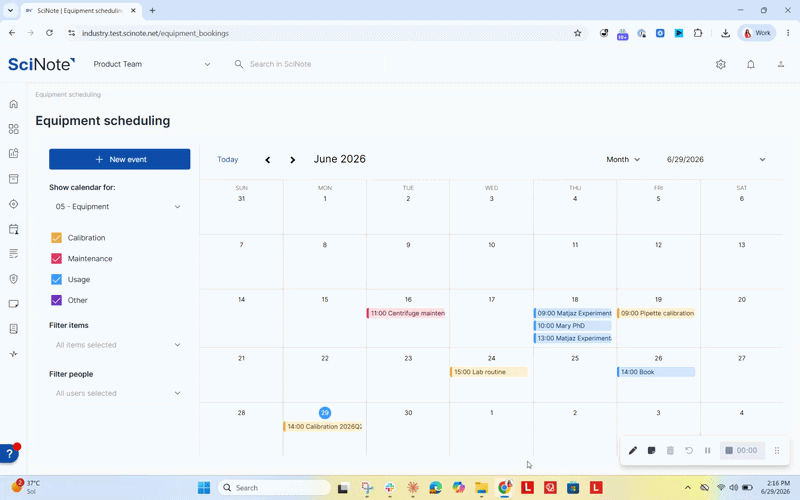Open the Month view dropdown
800x500 pixels.
click(623, 160)
